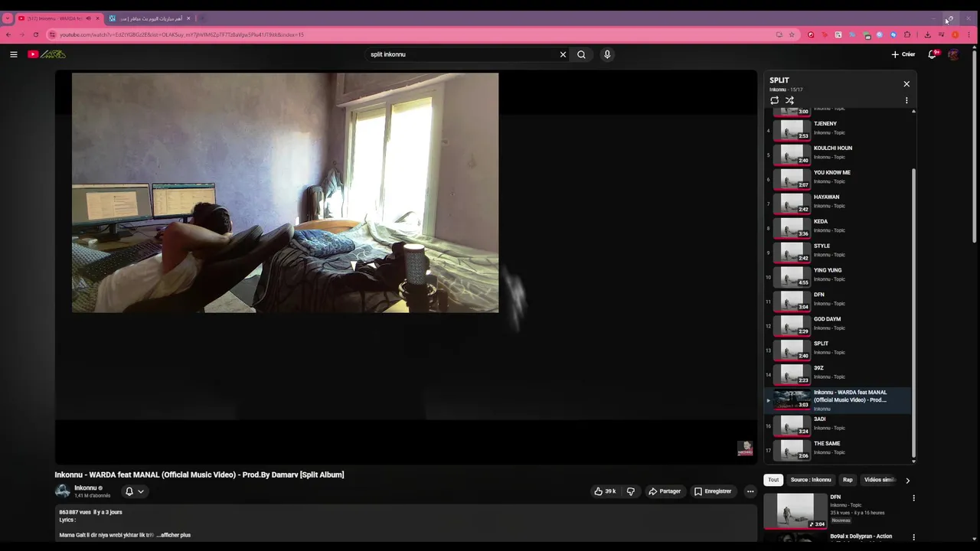Image resolution: width=980 pixels, height=551 pixels.
Task: Close the Inkonnu WARDA browser tab
Action: (x=97, y=18)
